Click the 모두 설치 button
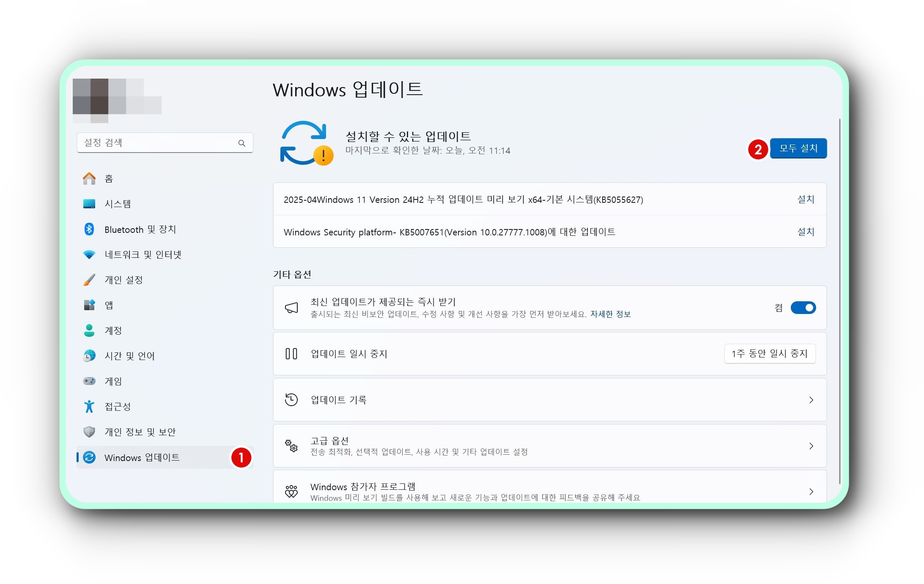 [798, 148]
